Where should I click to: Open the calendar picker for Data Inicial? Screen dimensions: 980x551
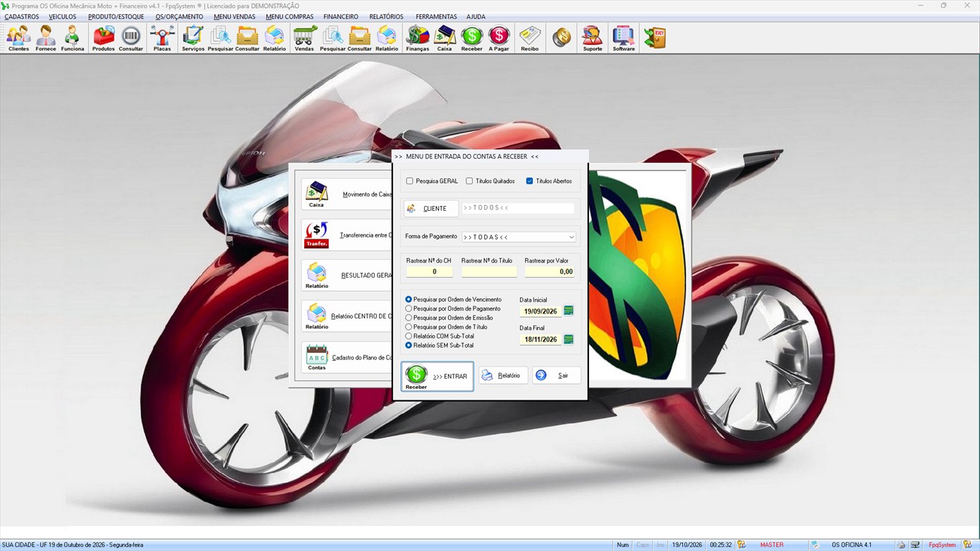pyautogui.click(x=569, y=311)
